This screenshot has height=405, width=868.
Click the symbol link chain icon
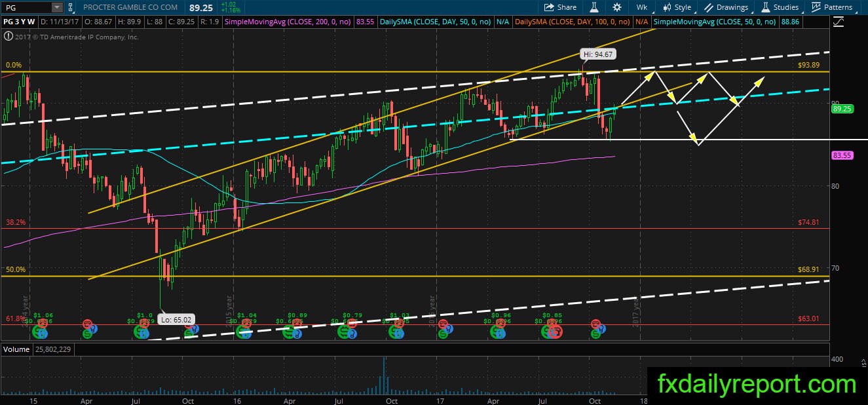pos(71,7)
